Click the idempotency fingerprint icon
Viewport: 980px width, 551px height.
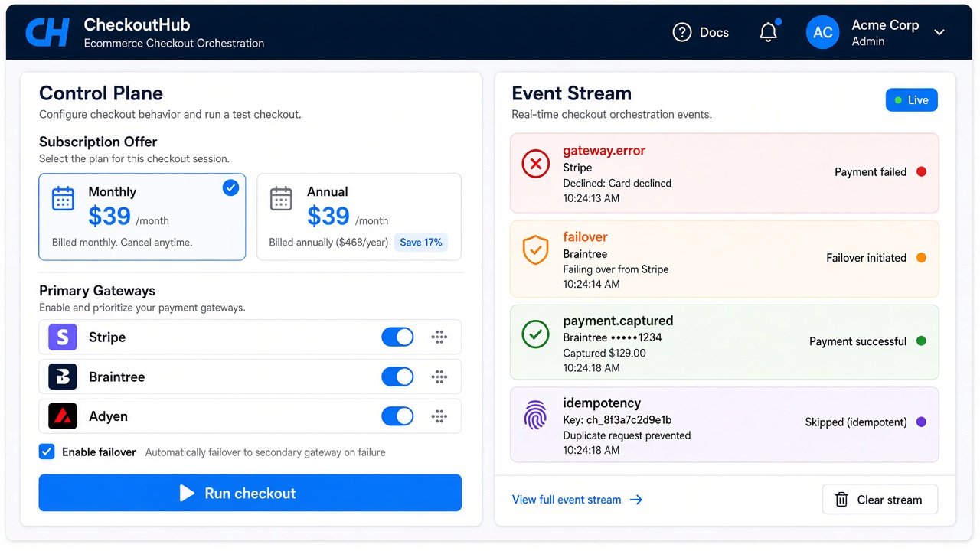coord(535,415)
